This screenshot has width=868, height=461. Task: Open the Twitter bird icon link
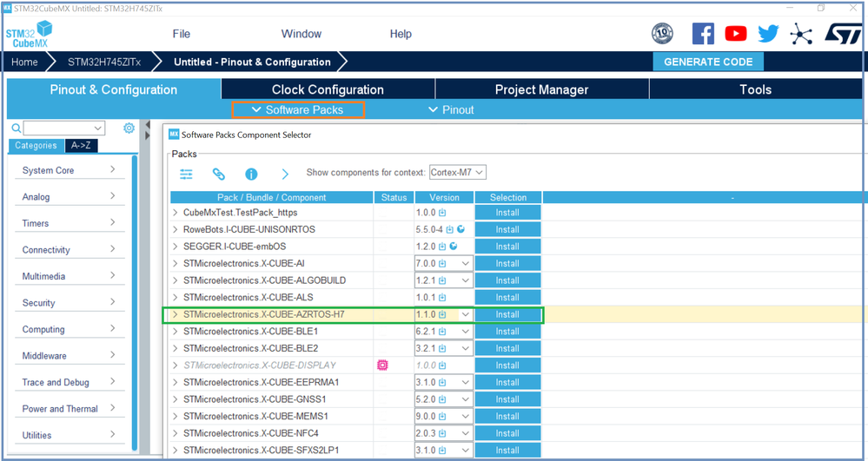point(768,34)
